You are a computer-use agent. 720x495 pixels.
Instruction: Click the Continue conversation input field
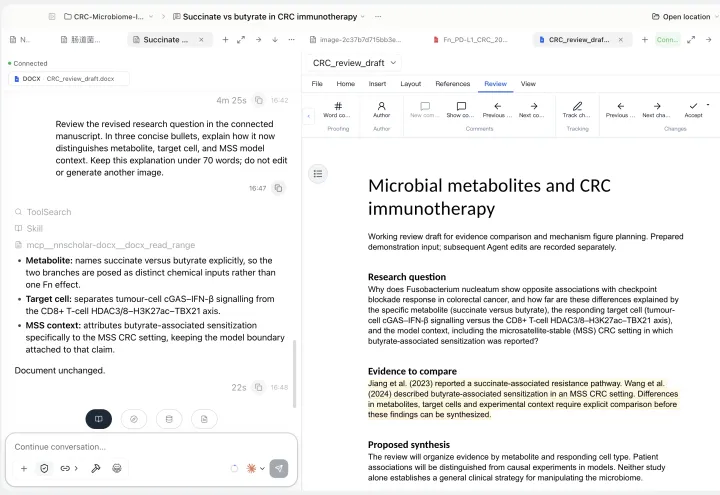[x=152, y=447]
